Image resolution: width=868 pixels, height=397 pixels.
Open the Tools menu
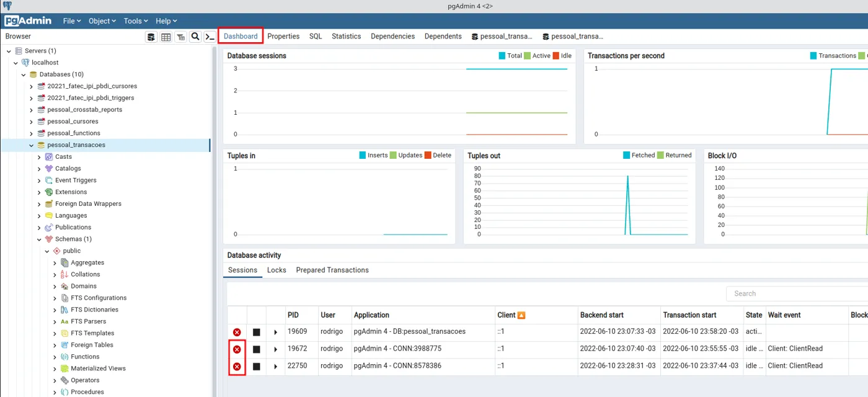coord(136,20)
